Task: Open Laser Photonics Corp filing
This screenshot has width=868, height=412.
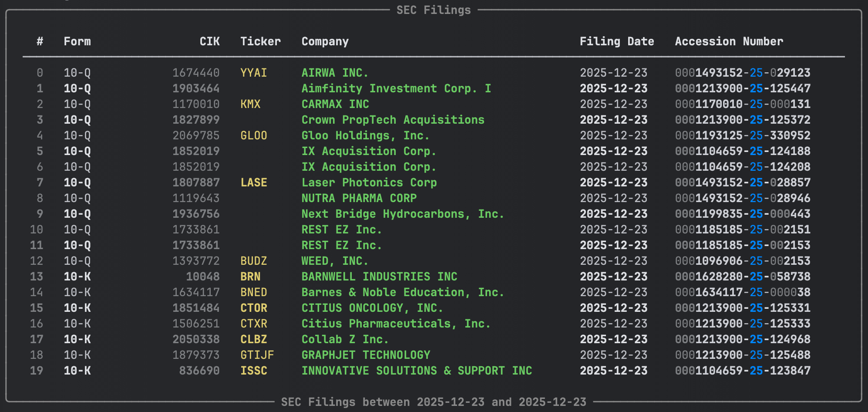Action: click(369, 182)
